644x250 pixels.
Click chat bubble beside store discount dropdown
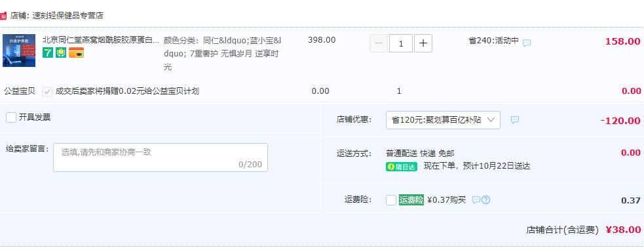(x=515, y=119)
